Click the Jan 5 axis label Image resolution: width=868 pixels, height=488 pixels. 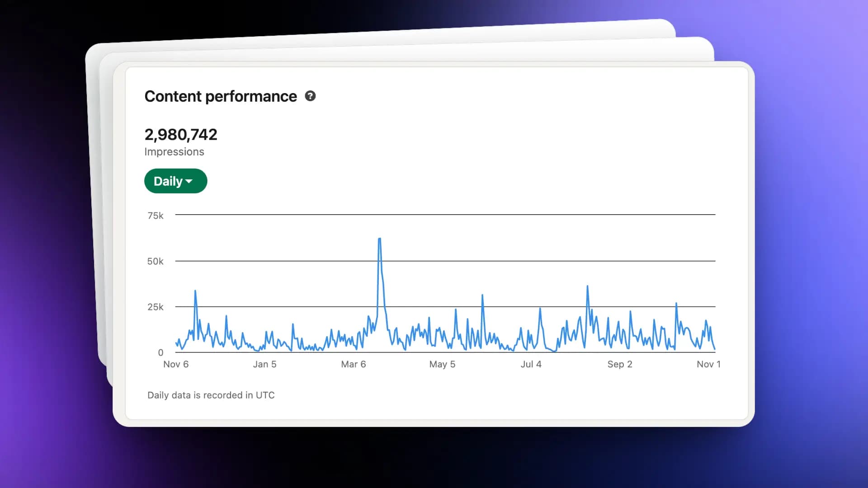(x=264, y=364)
